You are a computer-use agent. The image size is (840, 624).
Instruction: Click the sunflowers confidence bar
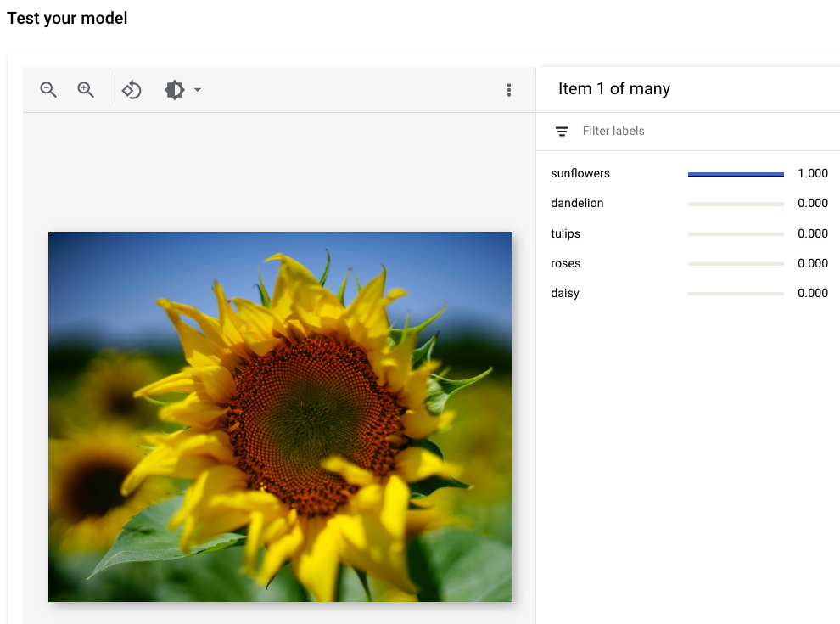coord(736,173)
